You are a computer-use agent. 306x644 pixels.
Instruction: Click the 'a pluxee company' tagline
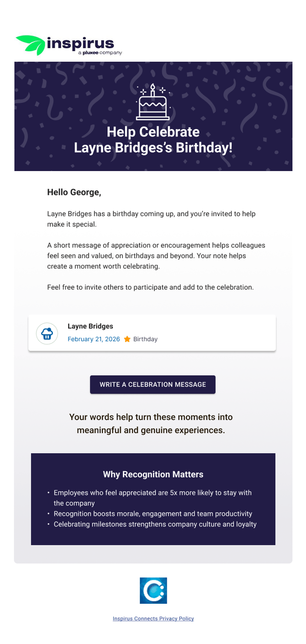tap(100, 53)
